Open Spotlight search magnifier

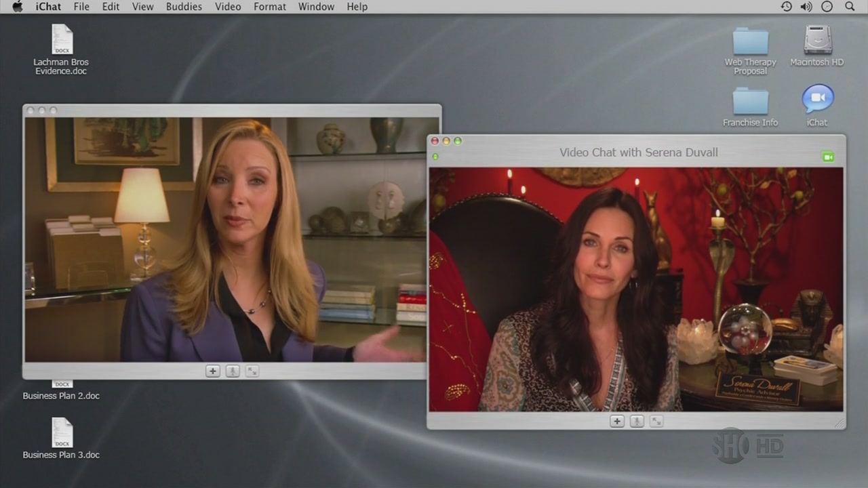[850, 6]
